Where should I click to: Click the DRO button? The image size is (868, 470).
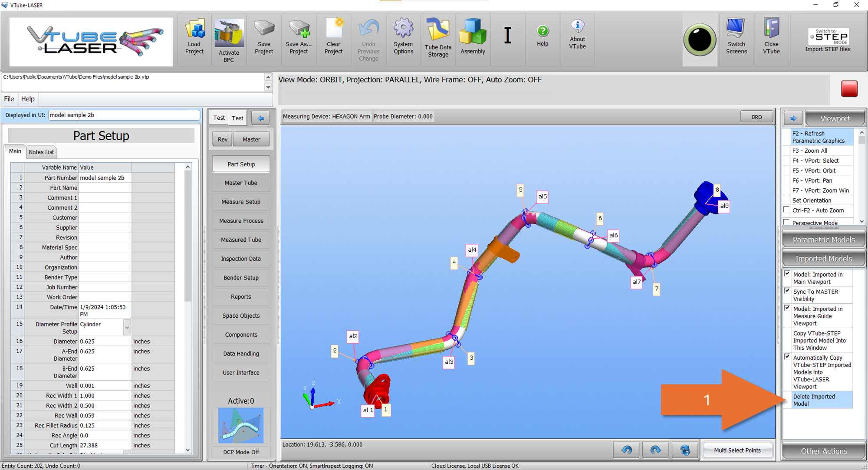(x=756, y=117)
